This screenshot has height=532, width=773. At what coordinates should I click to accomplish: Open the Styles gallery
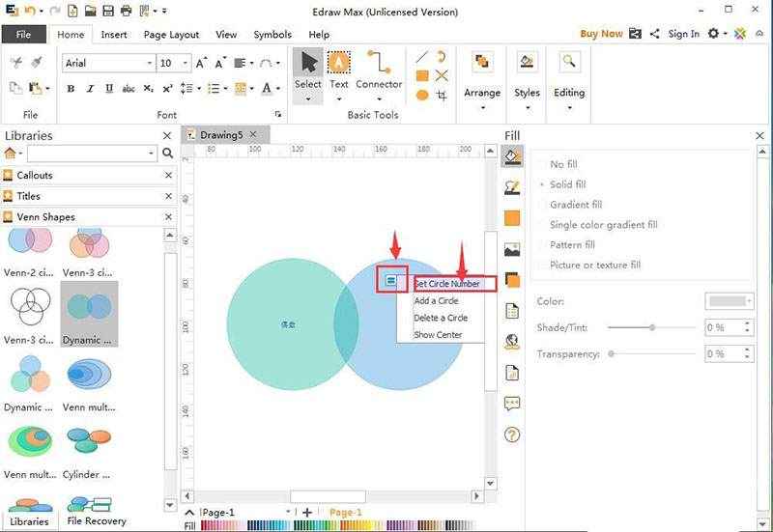(x=527, y=75)
